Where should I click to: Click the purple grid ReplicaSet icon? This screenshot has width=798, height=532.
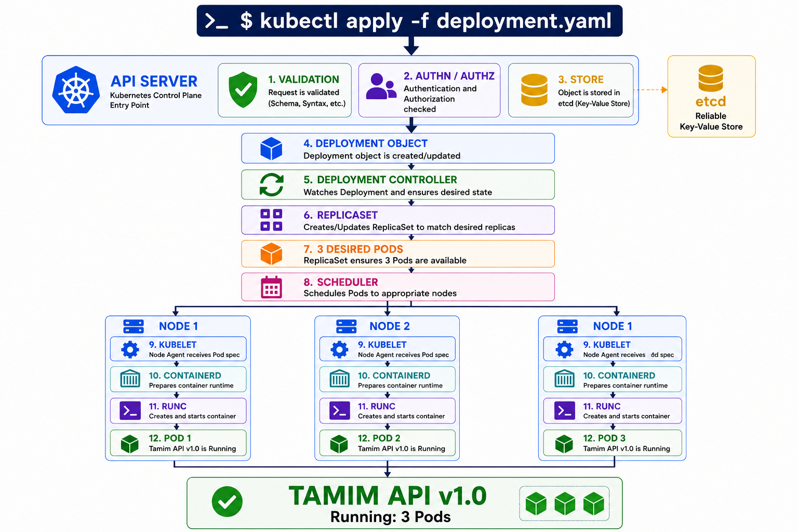click(x=271, y=220)
